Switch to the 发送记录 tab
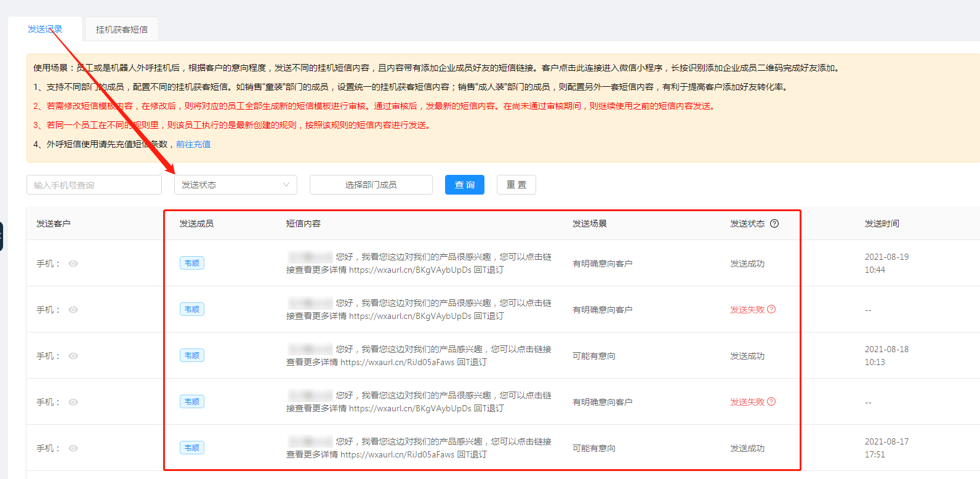This screenshot has height=479, width=980. (45, 29)
